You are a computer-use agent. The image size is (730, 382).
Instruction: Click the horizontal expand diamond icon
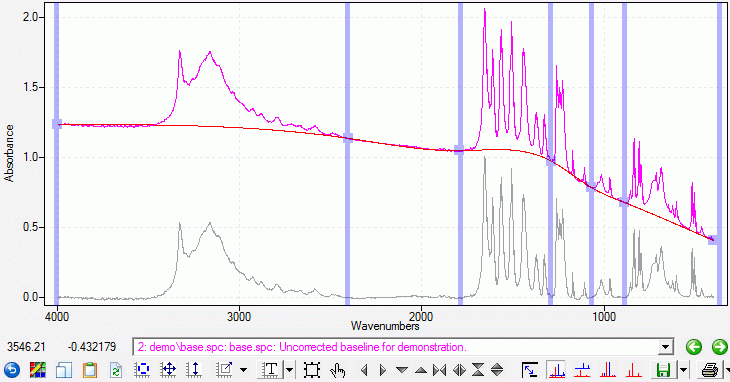point(460,370)
